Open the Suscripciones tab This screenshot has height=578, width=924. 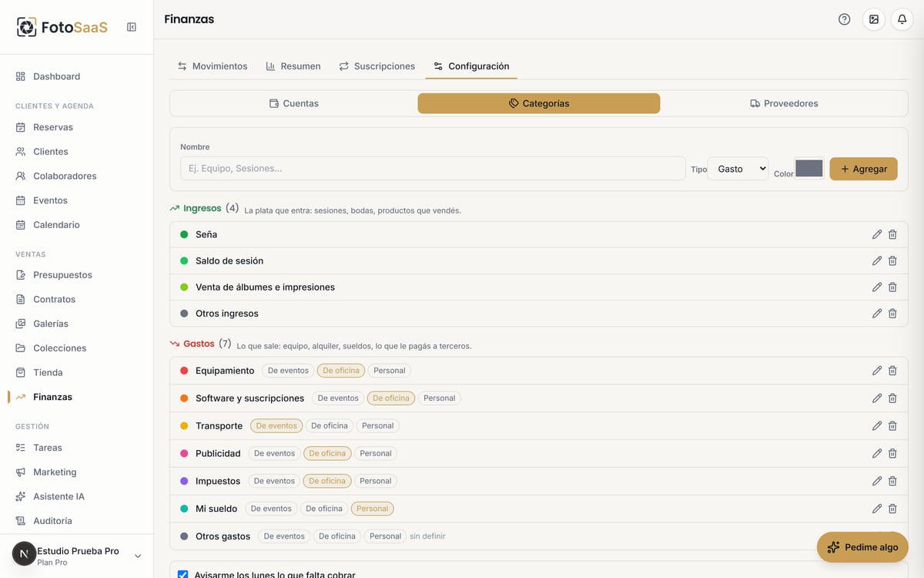coord(377,66)
